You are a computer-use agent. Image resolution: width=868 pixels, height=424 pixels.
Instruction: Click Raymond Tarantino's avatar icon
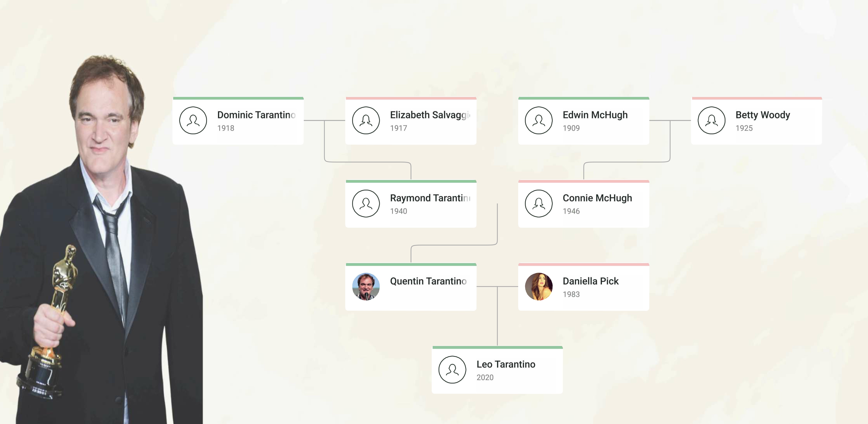click(366, 203)
